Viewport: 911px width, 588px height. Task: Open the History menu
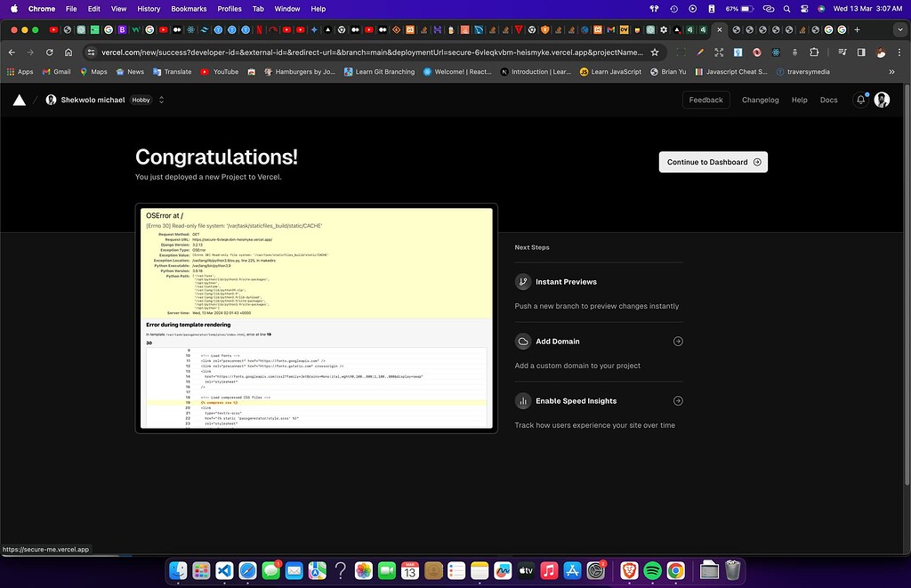point(149,8)
